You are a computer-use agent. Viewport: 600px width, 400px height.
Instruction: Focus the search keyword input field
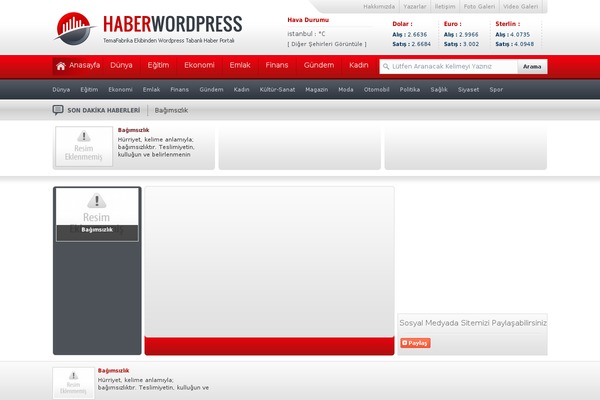pyautogui.click(x=448, y=67)
